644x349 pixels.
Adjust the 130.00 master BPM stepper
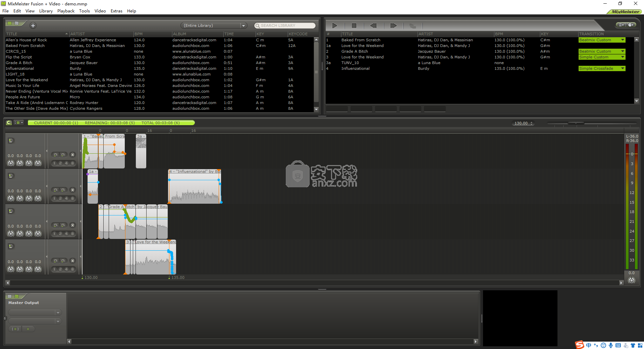click(x=531, y=123)
